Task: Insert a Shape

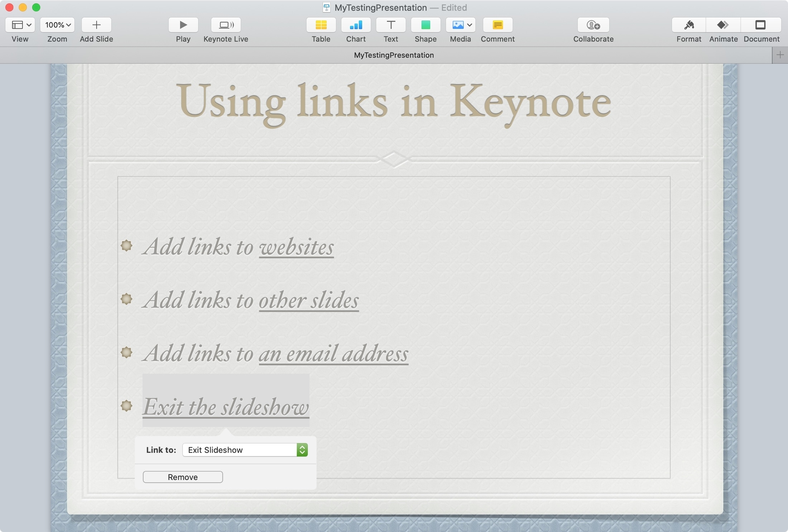Action: [426, 25]
